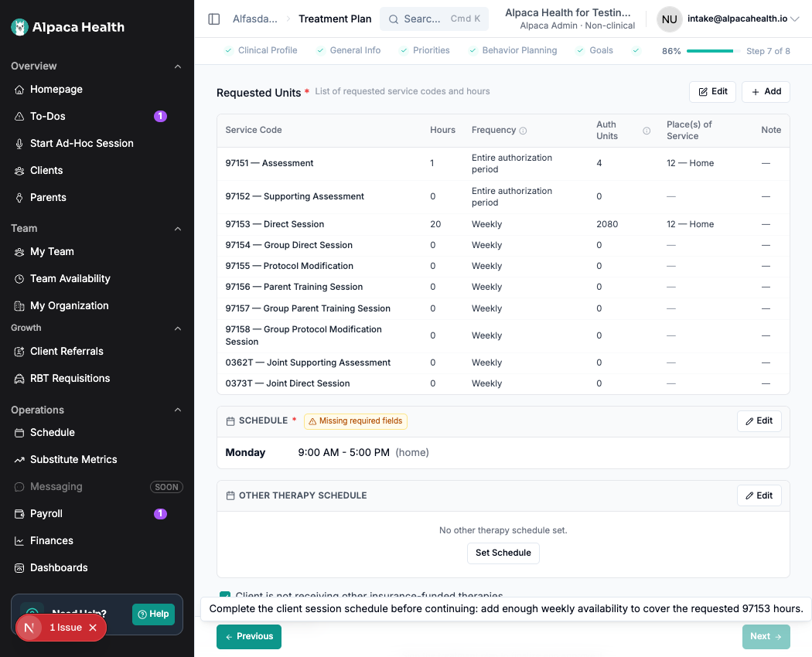This screenshot has width=812, height=657.
Task: Click the Alfasda... breadcrumb link
Action: 254,19
